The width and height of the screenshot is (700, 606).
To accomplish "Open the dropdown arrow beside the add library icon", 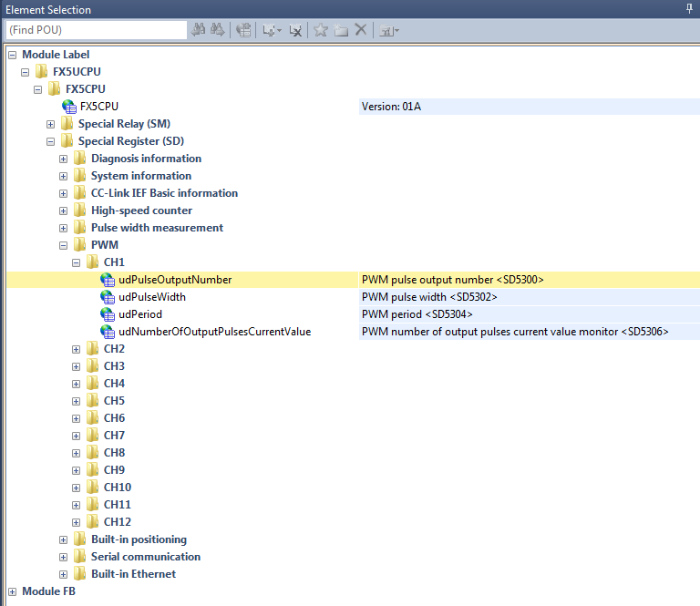I will (280, 31).
